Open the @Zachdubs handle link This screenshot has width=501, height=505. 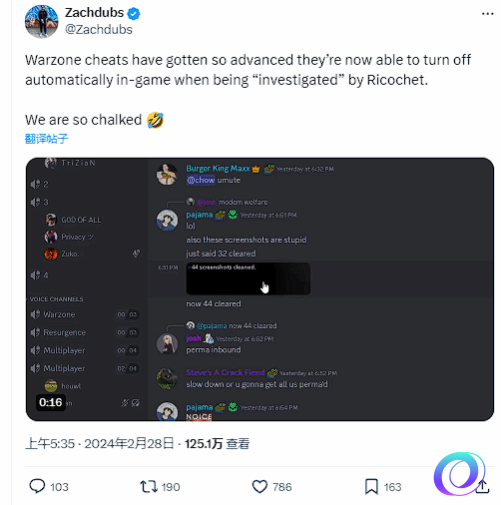[99, 30]
